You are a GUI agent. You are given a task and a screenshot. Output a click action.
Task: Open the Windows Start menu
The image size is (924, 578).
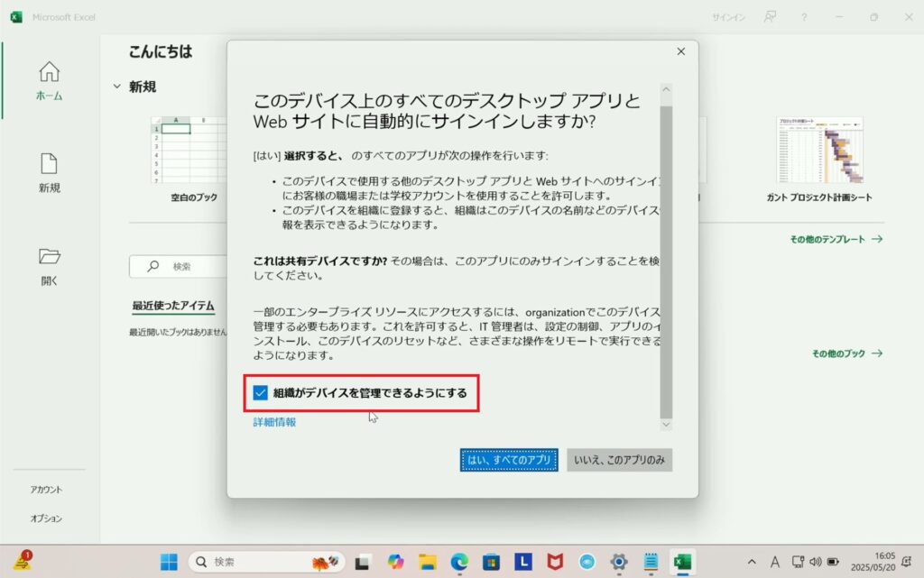coord(169,562)
